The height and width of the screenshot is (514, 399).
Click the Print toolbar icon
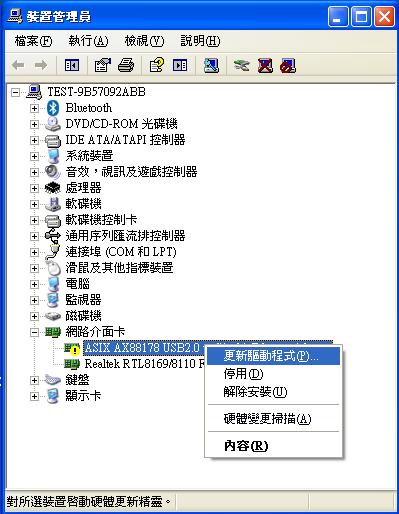pyautogui.click(x=126, y=65)
